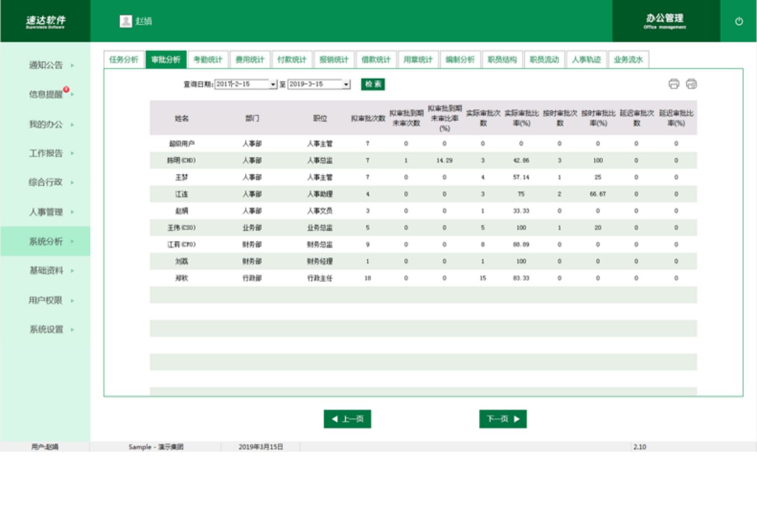Viewport: 757px width, 532px height.
Task: Open the 费用统计 tab
Action: point(250,60)
